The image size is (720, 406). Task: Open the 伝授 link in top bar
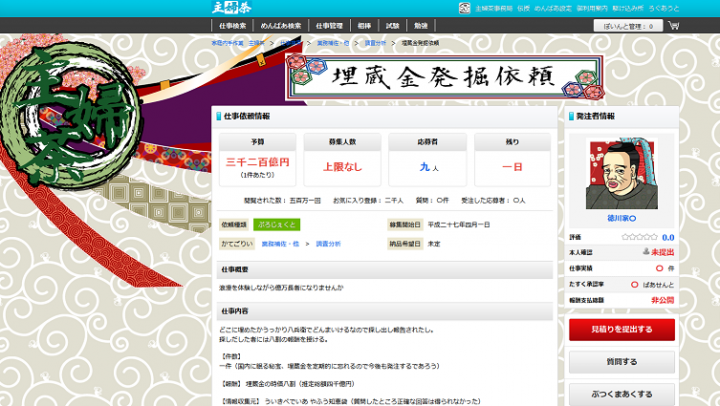point(523,8)
